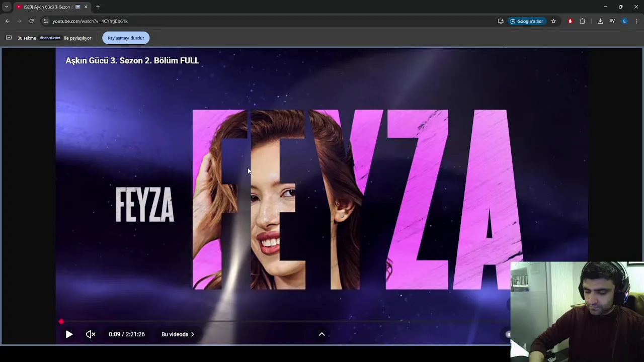Restore down the browser window
The height and width of the screenshot is (362, 644).
pos(621,7)
